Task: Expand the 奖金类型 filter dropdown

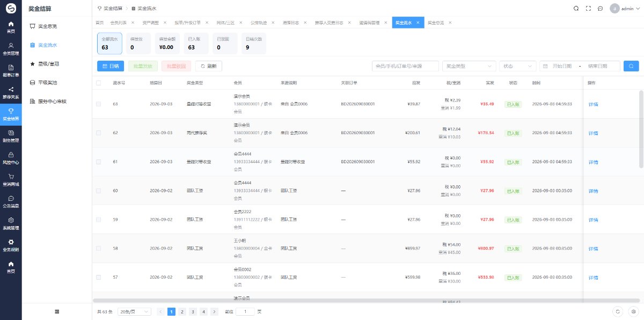Action: tap(469, 66)
